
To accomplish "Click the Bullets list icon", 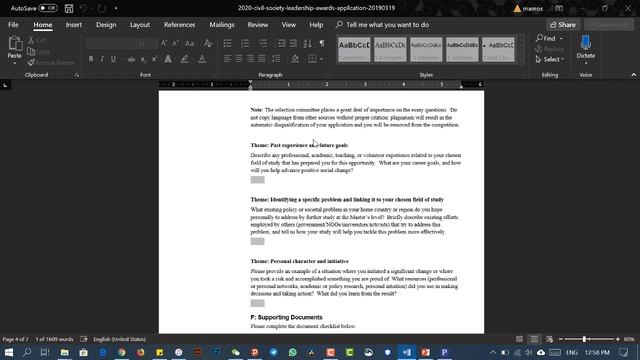I will tap(227, 43).
